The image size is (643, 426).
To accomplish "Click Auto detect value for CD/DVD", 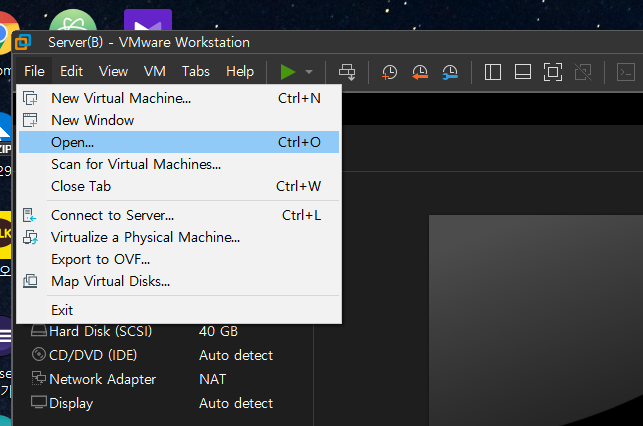I will click(236, 355).
